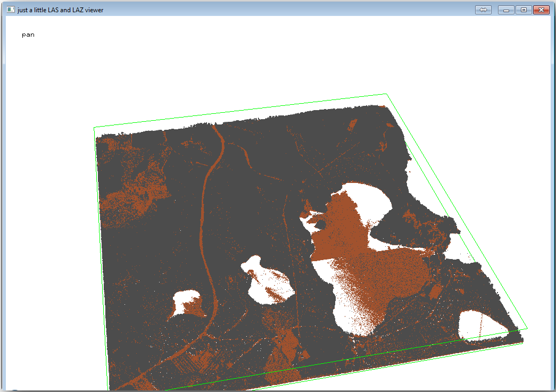Screen dimensions: 556x392
Task: Click the empty white area above the point cloud
Action: click(266, 64)
